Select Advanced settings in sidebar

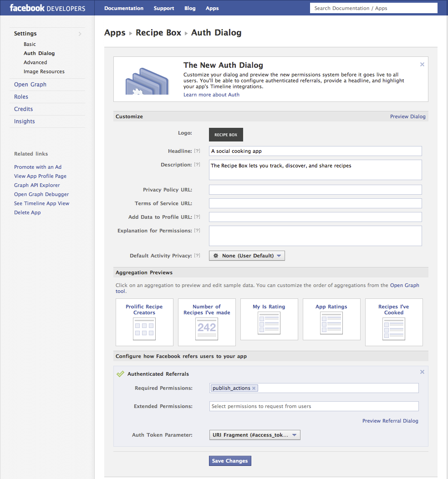(x=36, y=62)
